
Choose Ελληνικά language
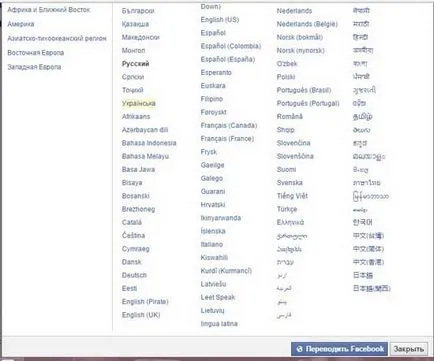(290, 223)
